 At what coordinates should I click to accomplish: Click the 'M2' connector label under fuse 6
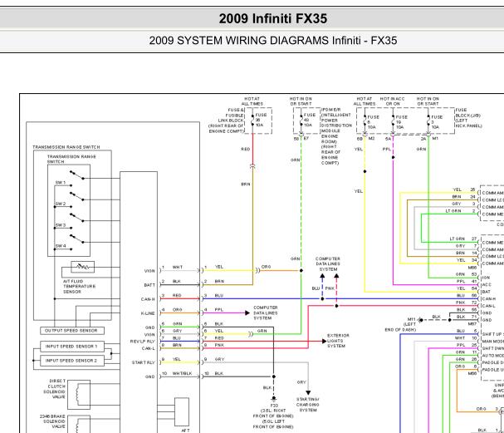pos(372,139)
